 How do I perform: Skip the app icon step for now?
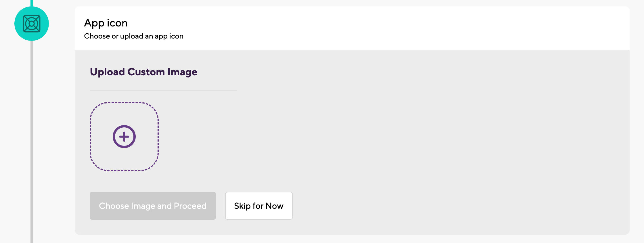(259, 206)
